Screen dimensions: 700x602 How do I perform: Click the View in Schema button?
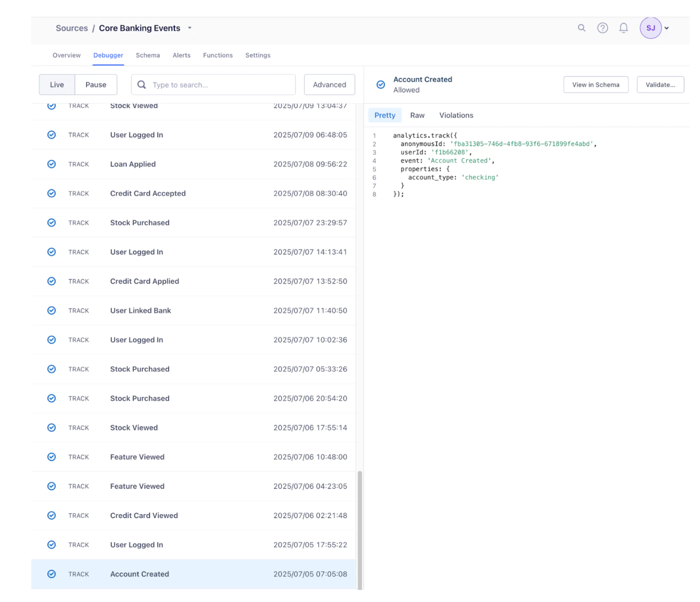tap(595, 84)
